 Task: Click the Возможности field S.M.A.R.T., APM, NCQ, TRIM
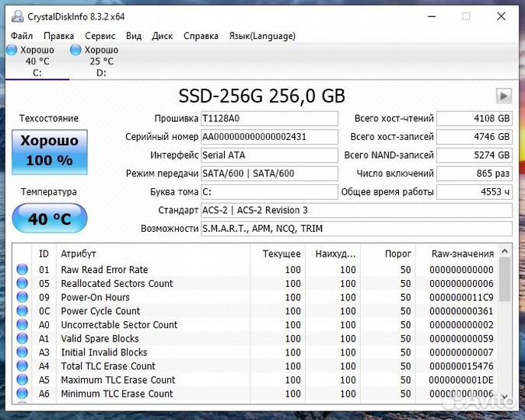click(356, 229)
